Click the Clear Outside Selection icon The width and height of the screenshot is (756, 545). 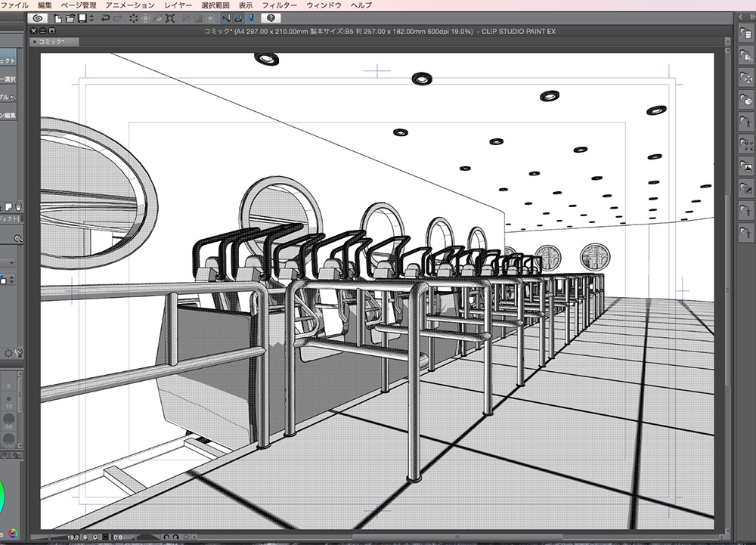coord(145,18)
